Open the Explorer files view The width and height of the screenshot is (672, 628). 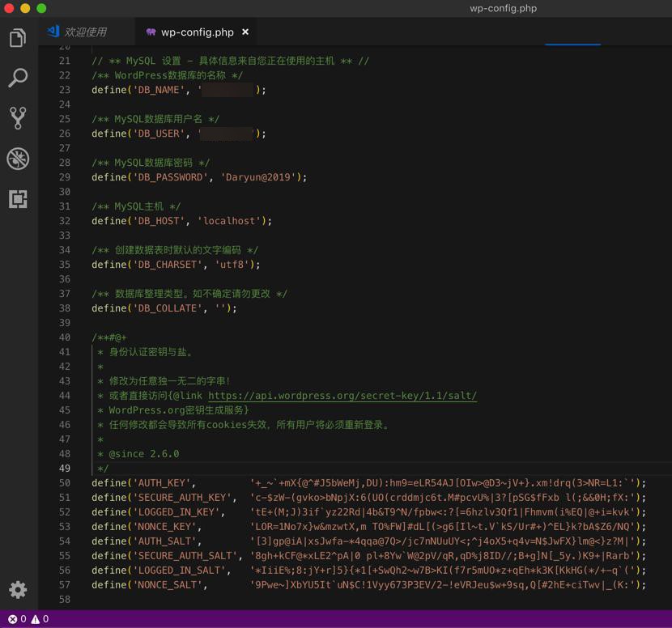18,38
